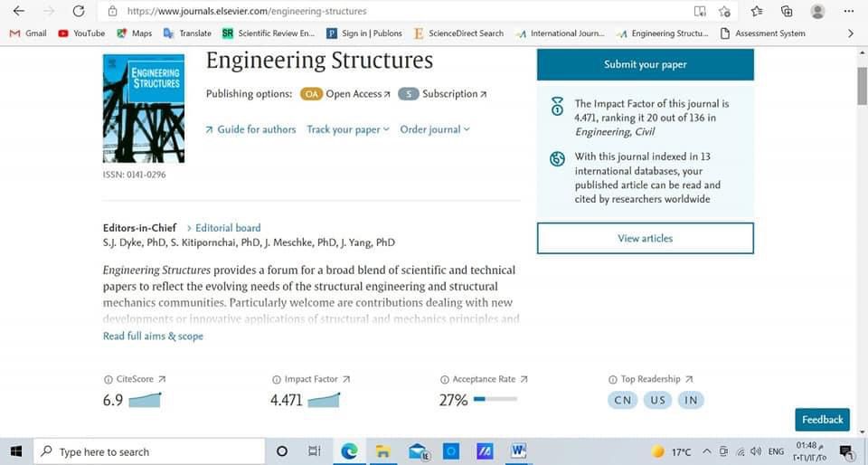Open browser Settings and more menu

[x=849, y=11]
